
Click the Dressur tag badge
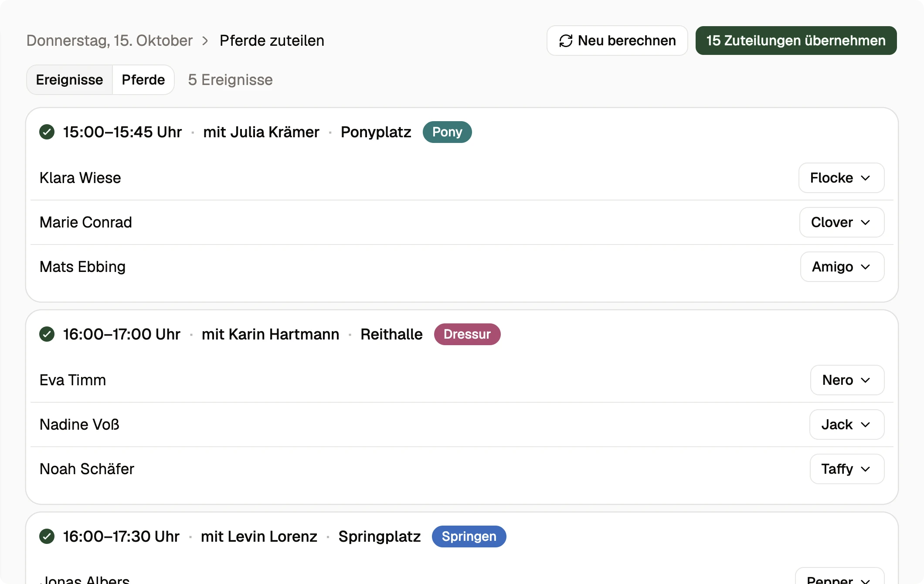[467, 334]
